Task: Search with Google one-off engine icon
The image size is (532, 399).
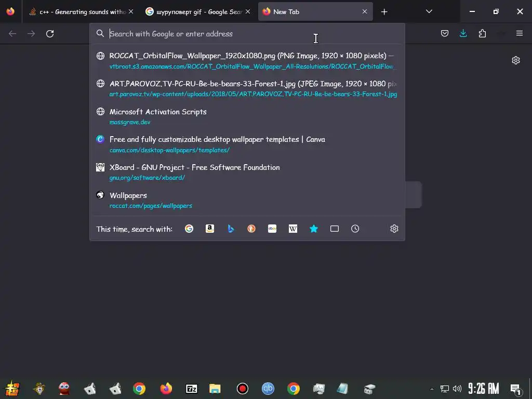Action: coord(189,229)
